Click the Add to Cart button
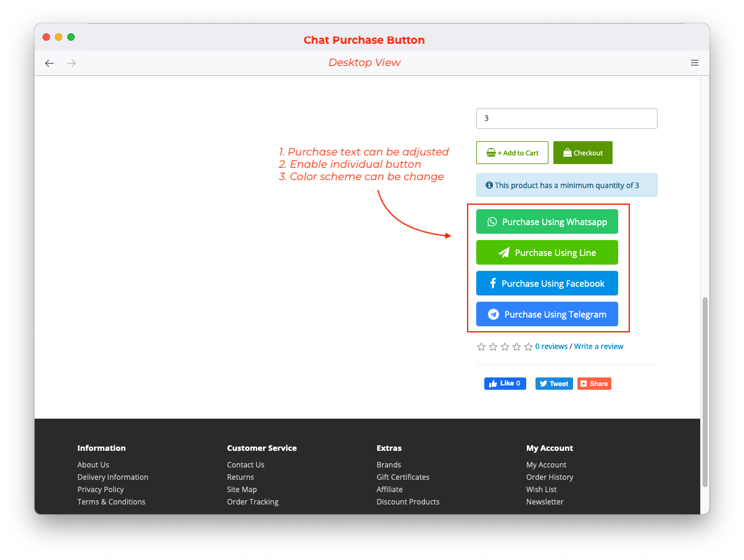Image resolution: width=744 pixels, height=560 pixels. coord(512,153)
